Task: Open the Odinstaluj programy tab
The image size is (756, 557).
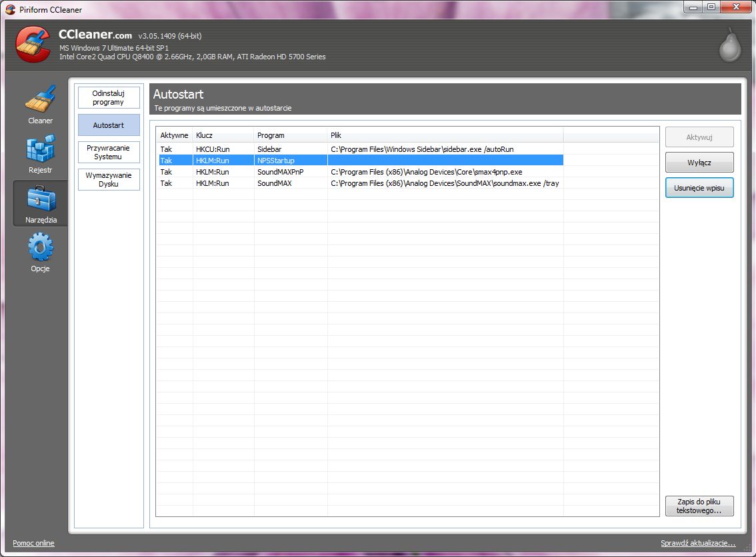Action: tap(109, 98)
